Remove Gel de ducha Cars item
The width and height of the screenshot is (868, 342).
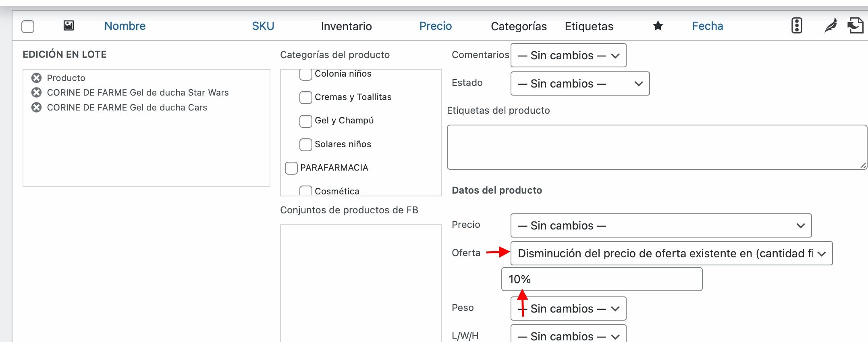point(37,107)
